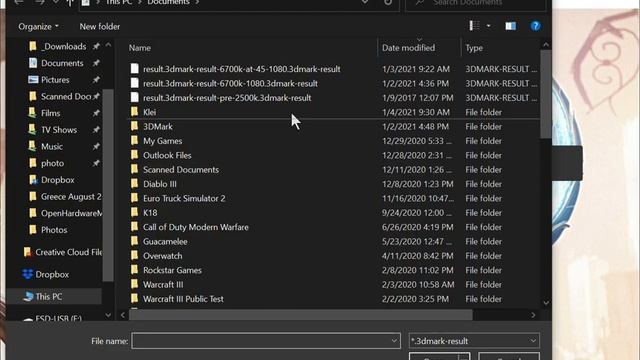640x360 pixels.
Task: Sort by Date modified column header
Action: coord(409,48)
